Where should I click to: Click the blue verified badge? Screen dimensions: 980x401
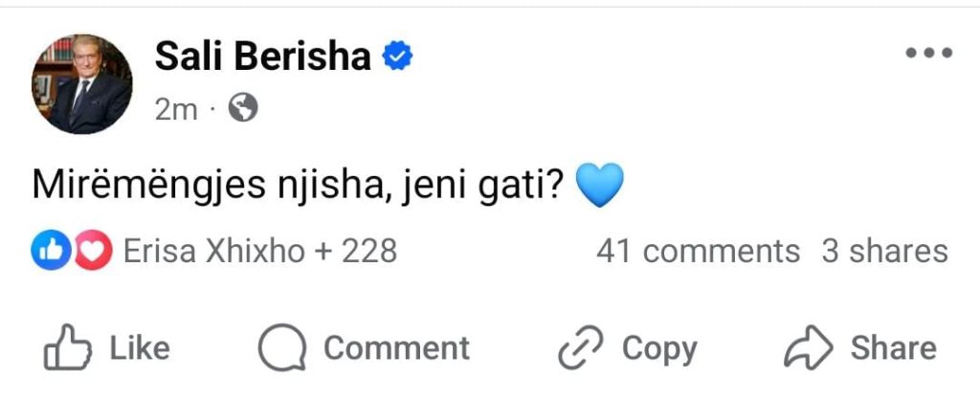tap(397, 57)
